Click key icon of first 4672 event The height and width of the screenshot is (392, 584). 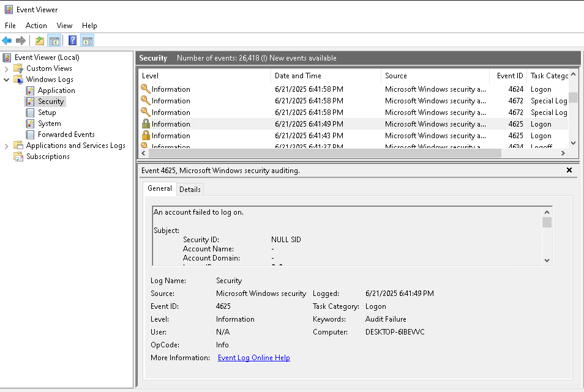[x=146, y=100]
